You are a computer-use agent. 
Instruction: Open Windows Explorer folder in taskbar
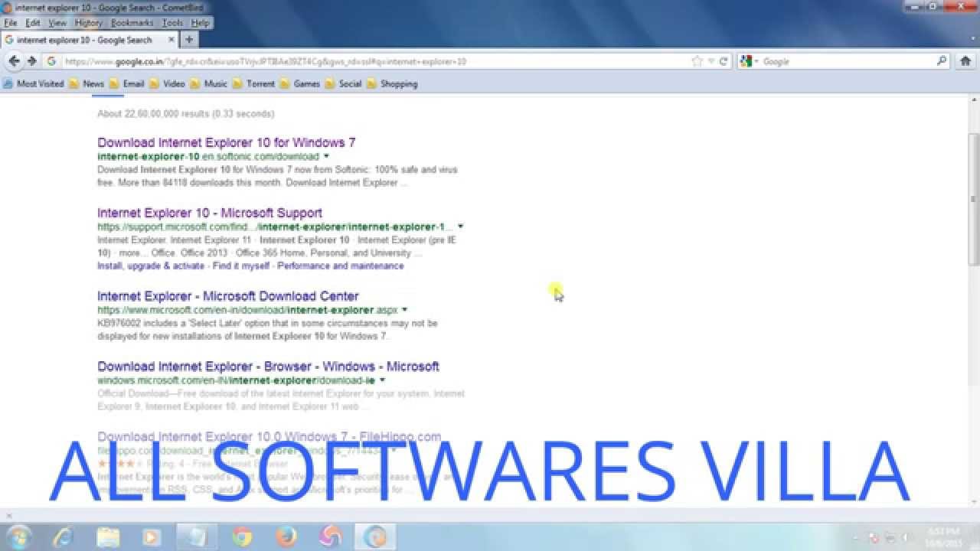(108, 536)
